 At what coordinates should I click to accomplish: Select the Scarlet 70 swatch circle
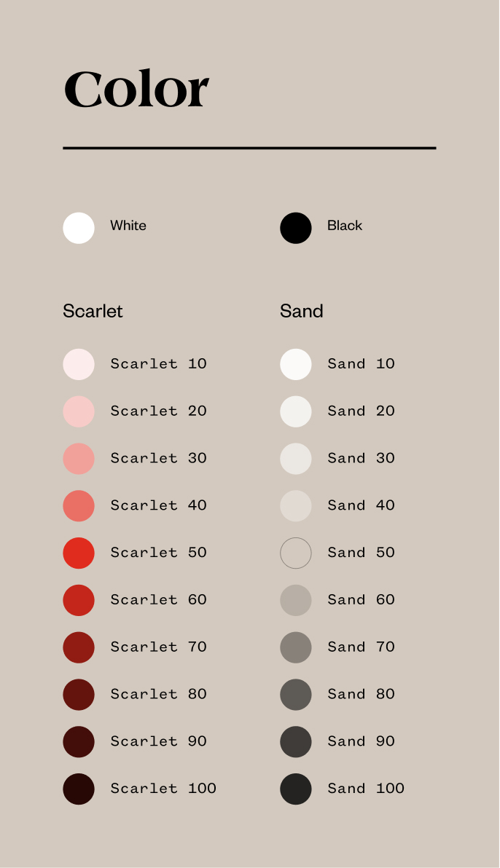click(x=79, y=647)
